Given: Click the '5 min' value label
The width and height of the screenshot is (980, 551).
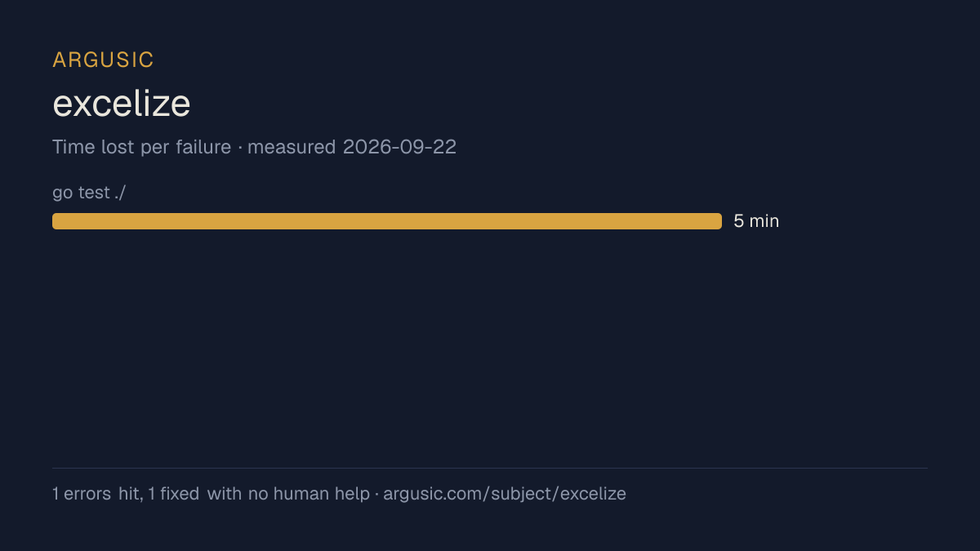Looking at the screenshot, I should [756, 221].
